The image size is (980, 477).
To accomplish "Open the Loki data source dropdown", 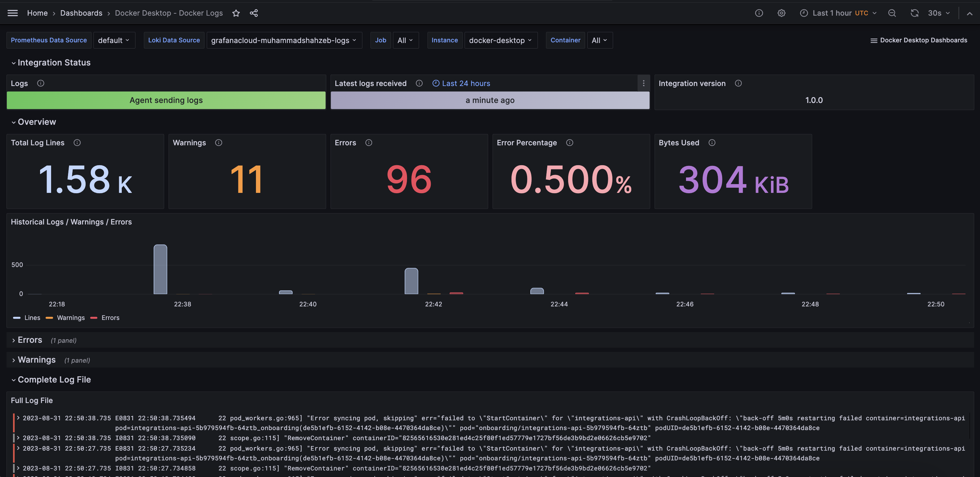I will (x=284, y=40).
